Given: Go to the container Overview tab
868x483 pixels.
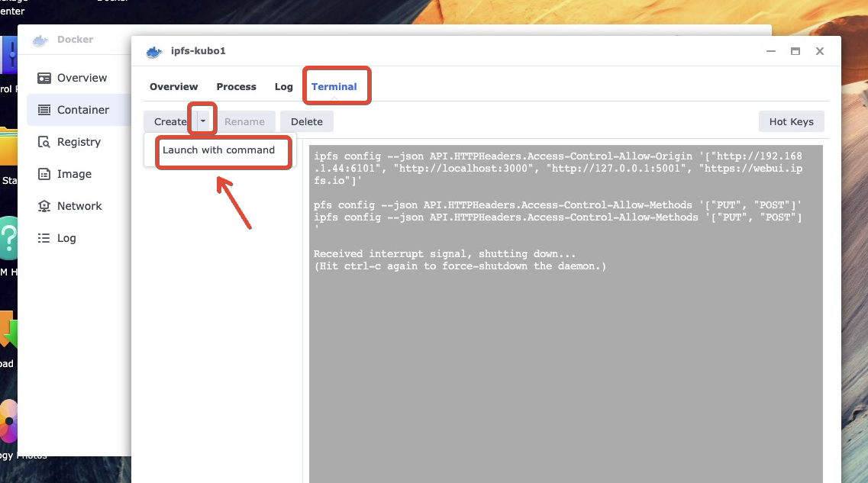Looking at the screenshot, I should 173,86.
